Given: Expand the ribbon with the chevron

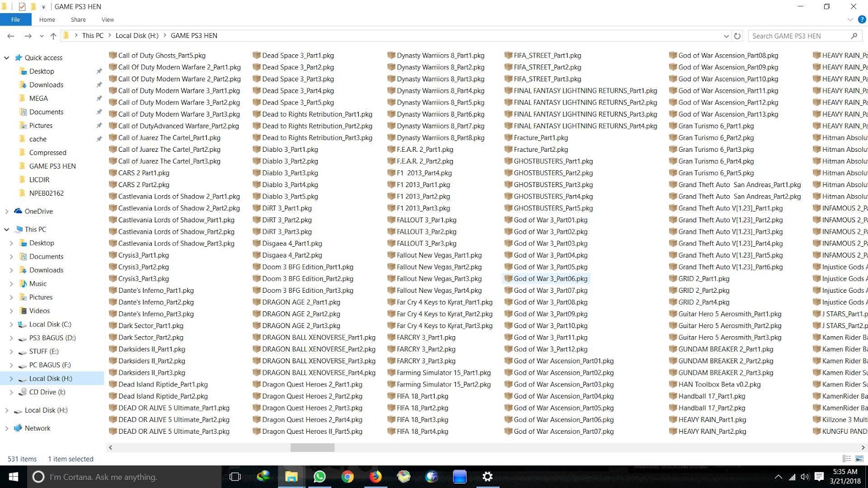Looking at the screenshot, I should pos(850,20).
